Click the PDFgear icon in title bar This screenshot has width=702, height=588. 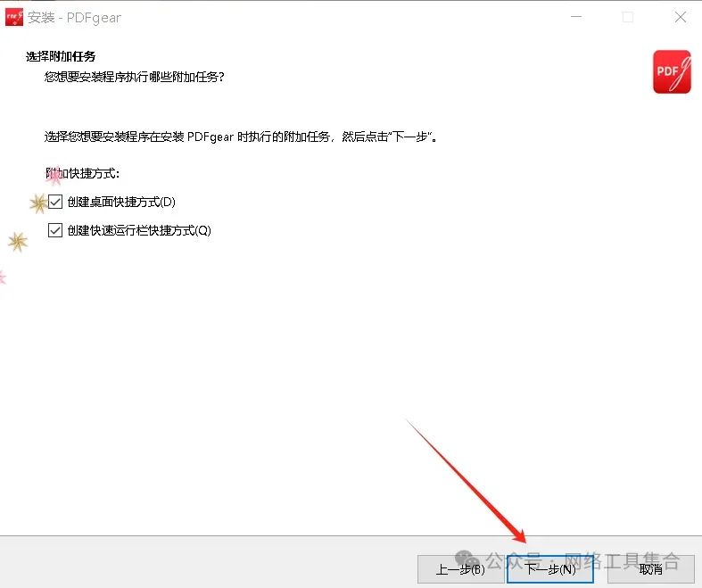pos(14,17)
